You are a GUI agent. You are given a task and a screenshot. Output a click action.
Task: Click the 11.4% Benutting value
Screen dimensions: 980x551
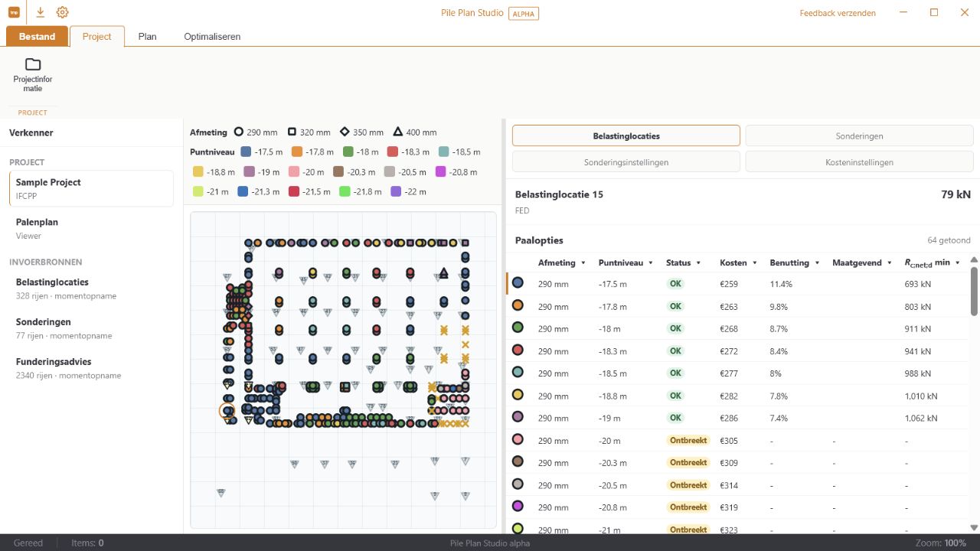tap(781, 284)
